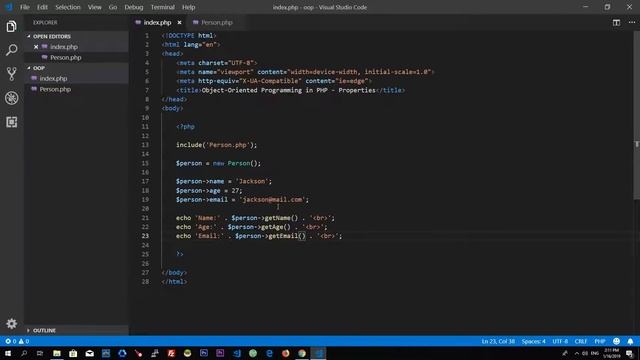
Task: Close index.php in Open Editors list
Action: point(36,47)
